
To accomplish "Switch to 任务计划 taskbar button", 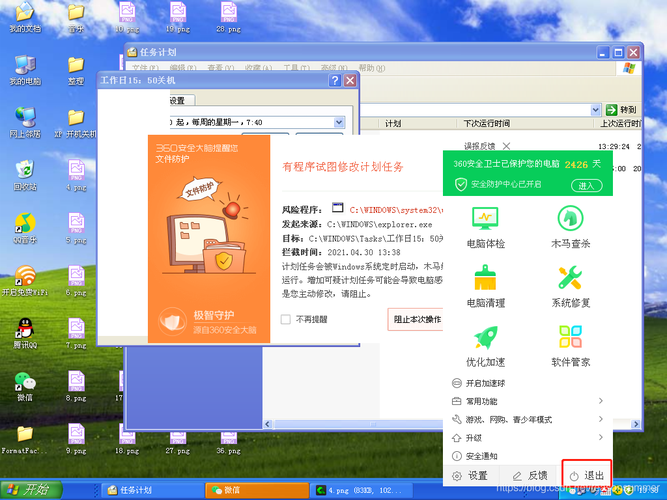I will [151, 490].
